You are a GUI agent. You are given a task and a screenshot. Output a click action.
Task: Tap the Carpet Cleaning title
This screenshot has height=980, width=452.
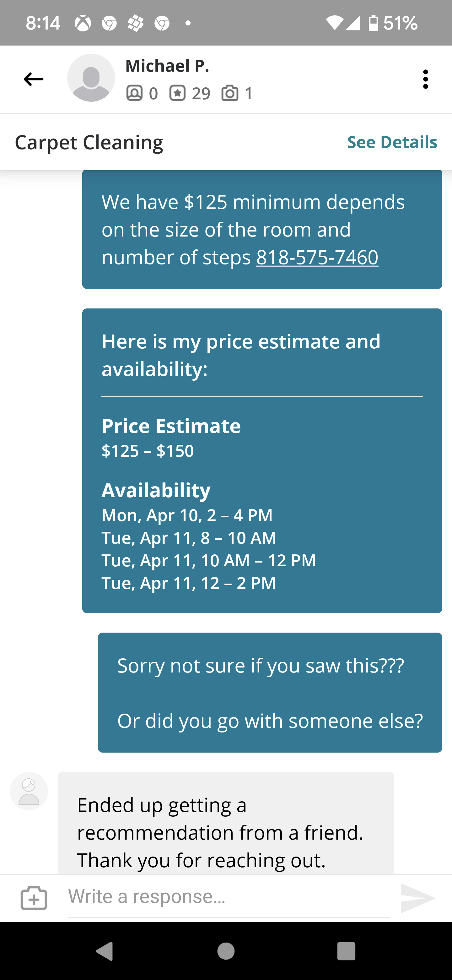(x=89, y=142)
